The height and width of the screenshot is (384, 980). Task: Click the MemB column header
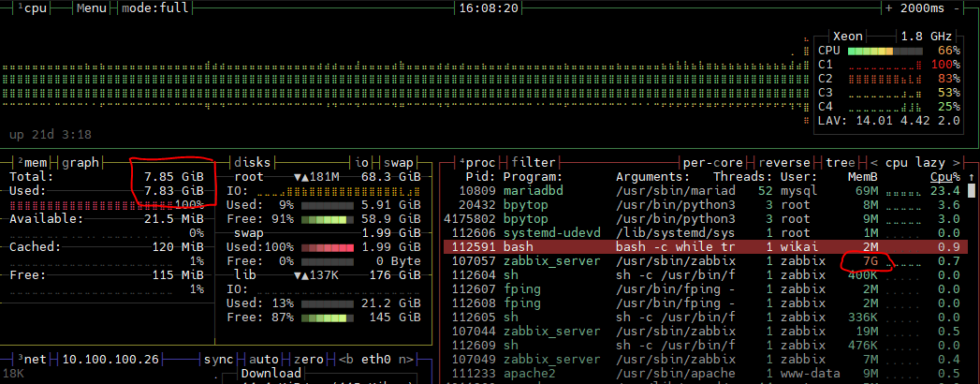pyautogui.click(x=863, y=177)
